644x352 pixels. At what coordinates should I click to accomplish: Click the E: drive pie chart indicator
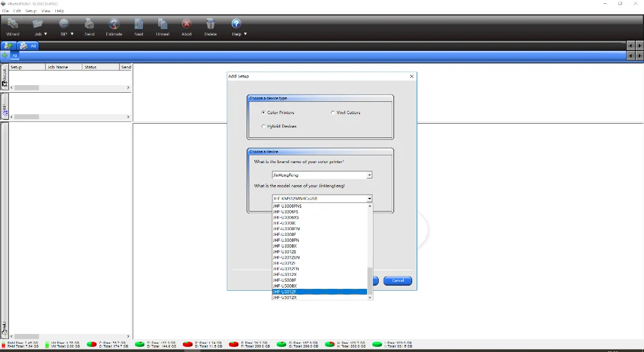coord(187,344)
